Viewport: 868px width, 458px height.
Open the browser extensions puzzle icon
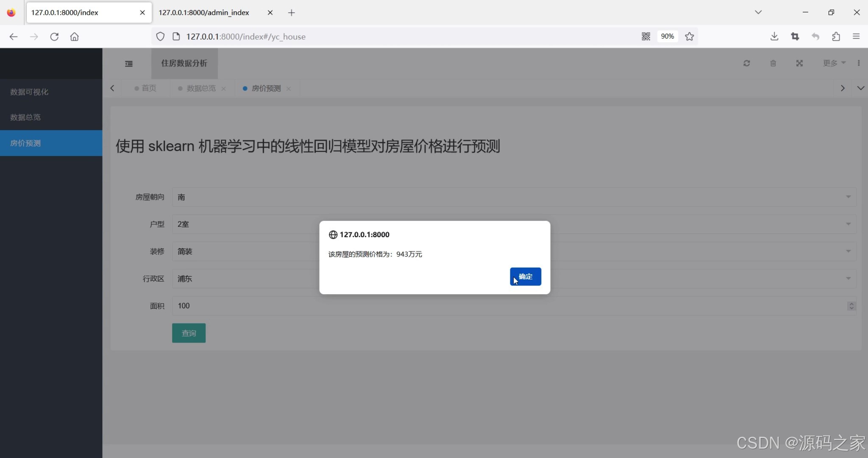[835, 36]
